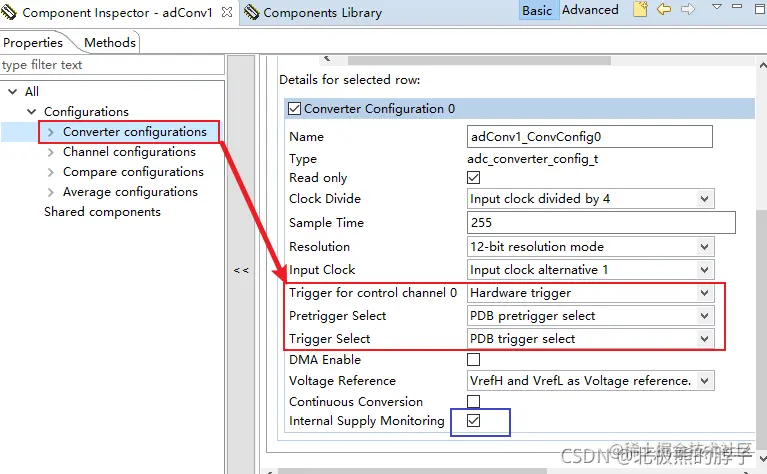Toggle the Read only checkbox
This screenshot has height=474, width=767.
tap(474, 178)
